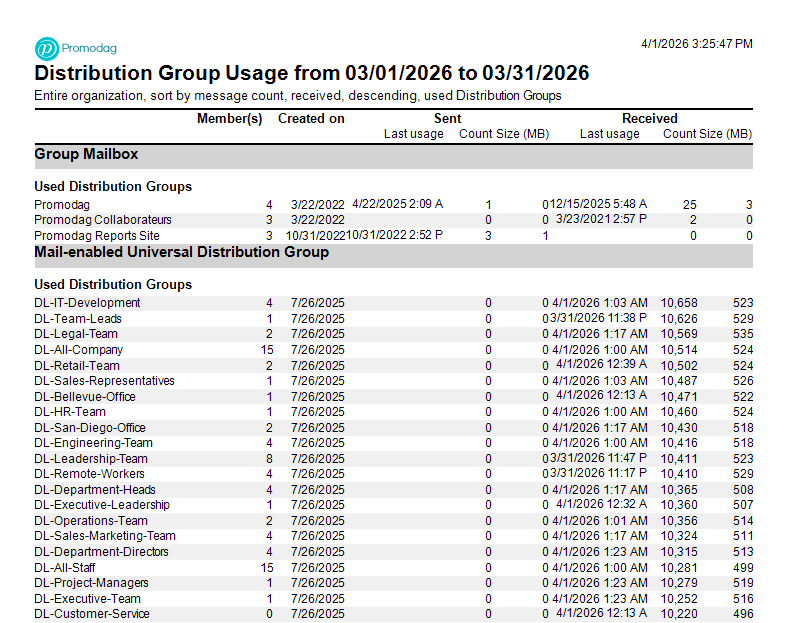Image resolution: width=792 pixels, height=623 pixels.
Task: Select the report timestamp 4/1/2026 3:25:47 PM
Action: point(696,44)
